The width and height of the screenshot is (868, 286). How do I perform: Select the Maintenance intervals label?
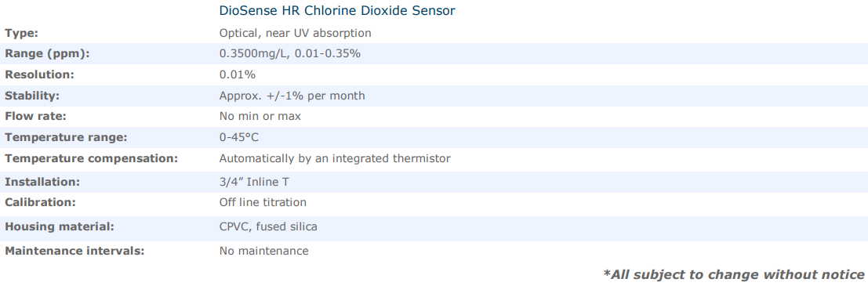(x=74, y=252)
